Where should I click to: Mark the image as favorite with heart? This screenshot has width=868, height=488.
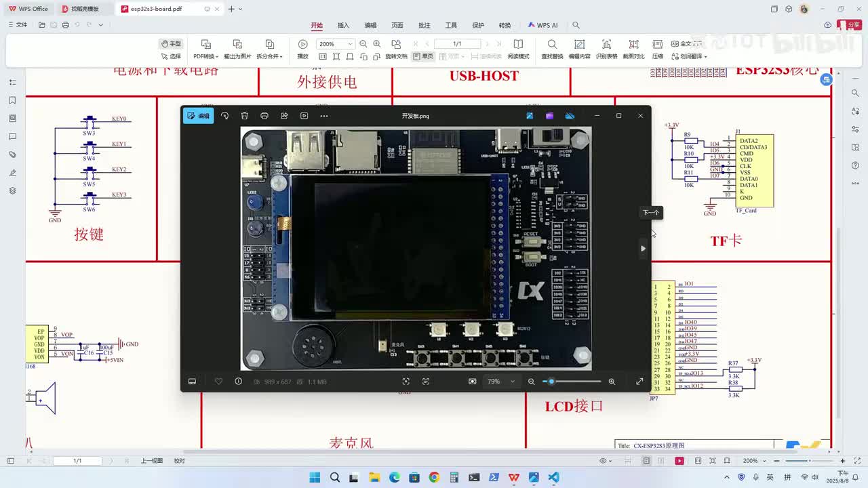[x=218, y=382]
